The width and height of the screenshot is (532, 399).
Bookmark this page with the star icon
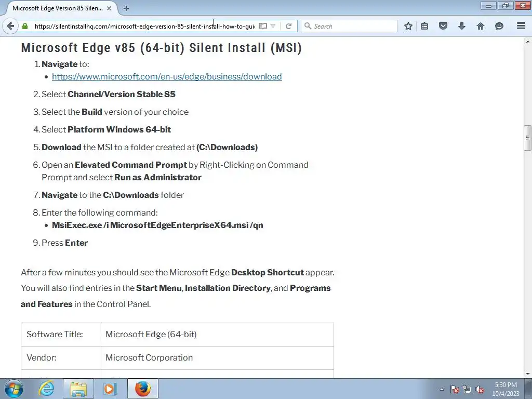click(408, 26)
